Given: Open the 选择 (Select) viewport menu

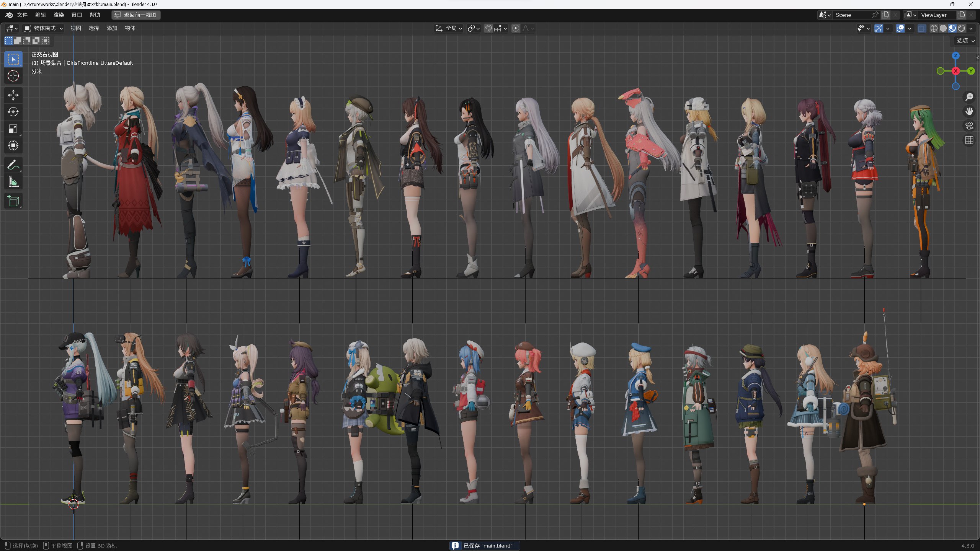Looking at the screenshot, I should 93,28.
